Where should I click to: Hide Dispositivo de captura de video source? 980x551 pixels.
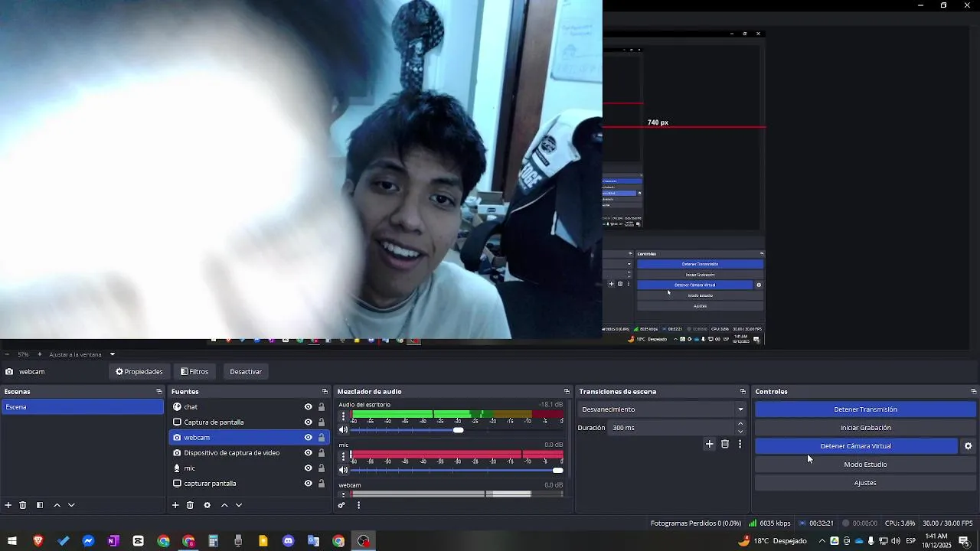(308, 453)
